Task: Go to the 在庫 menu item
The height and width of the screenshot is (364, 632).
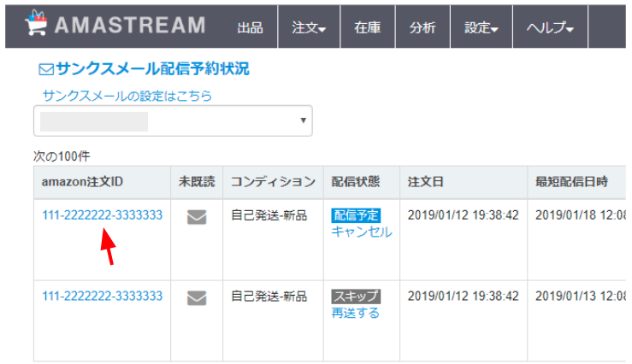Action: 368,28
